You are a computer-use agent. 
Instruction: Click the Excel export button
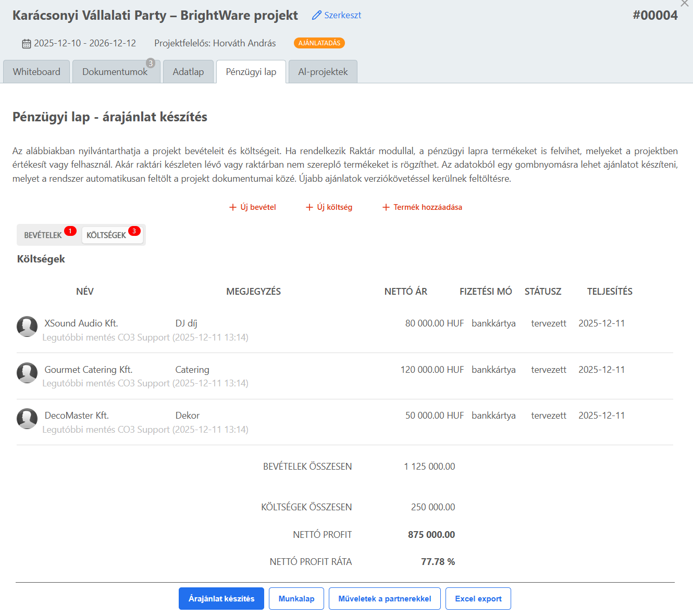click(x=478, y=599)
